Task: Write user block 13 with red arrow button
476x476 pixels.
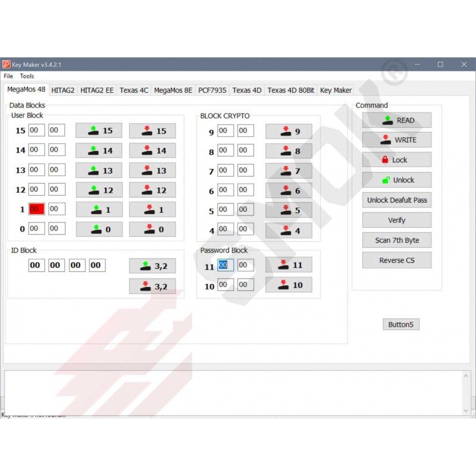Action: pyautogui.click(x=152, y=170)
